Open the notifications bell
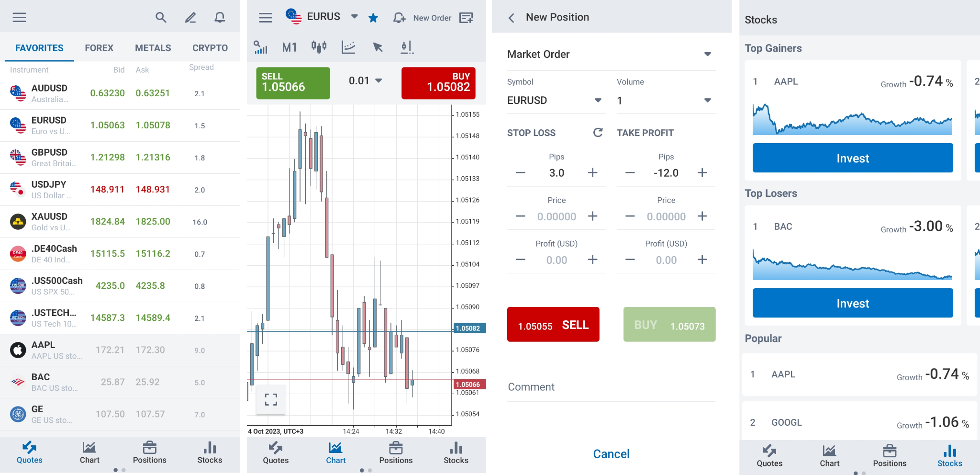 [220, 17]
